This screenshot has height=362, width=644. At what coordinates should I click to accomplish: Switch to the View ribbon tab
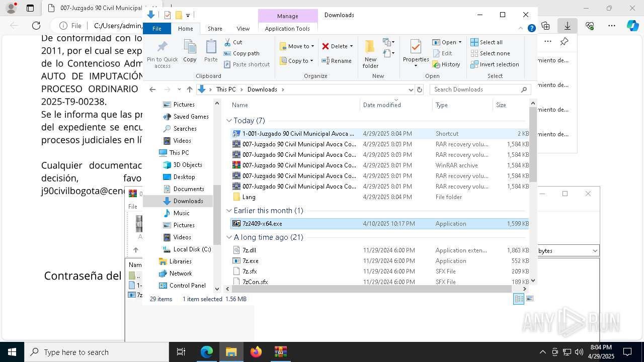(x=243, y=29)
